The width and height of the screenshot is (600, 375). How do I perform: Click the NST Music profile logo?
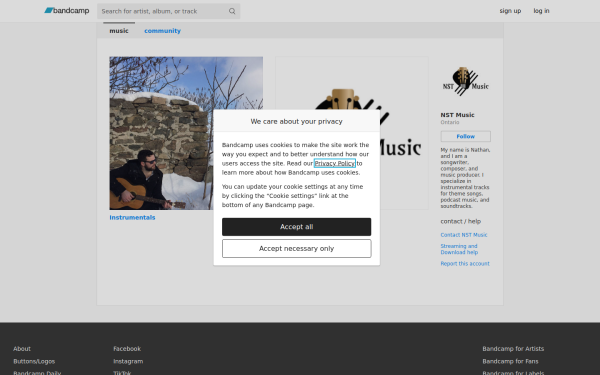pos(465,81)
